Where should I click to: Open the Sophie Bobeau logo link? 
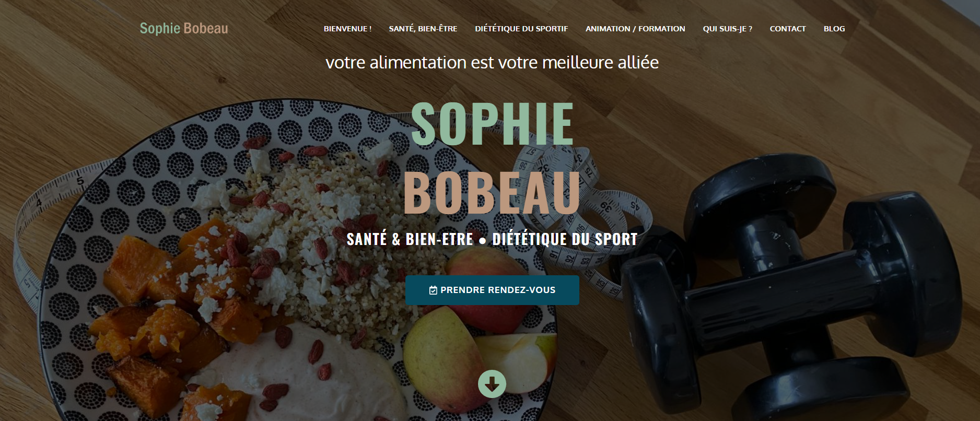pos(184,28)
